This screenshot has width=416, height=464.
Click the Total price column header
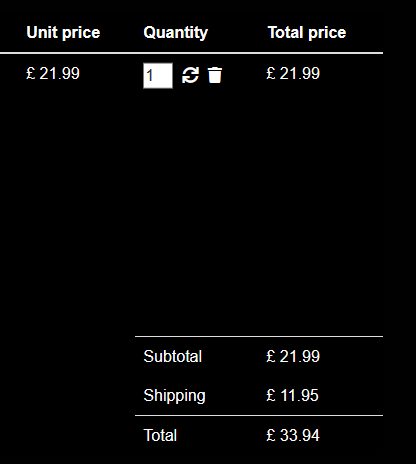click(307, 33)
